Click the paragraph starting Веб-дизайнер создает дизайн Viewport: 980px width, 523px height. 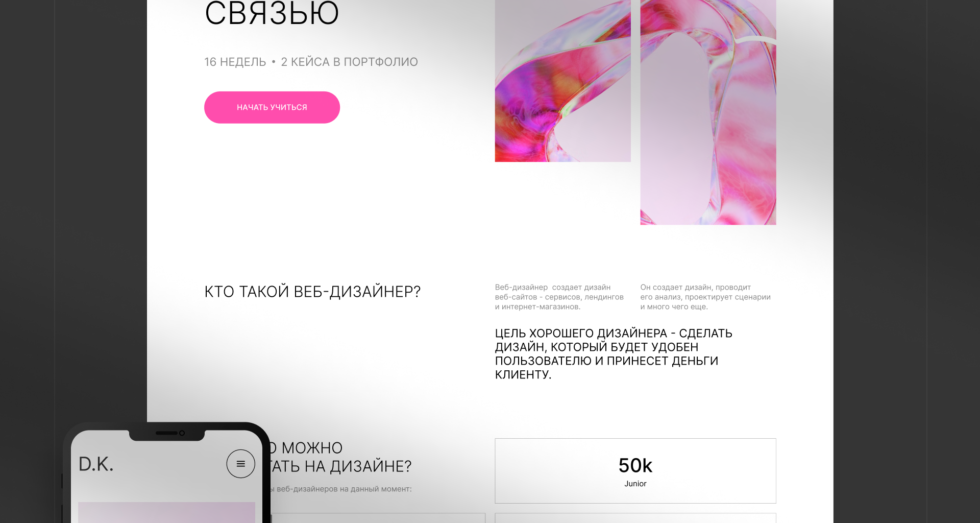coord(559,297)
